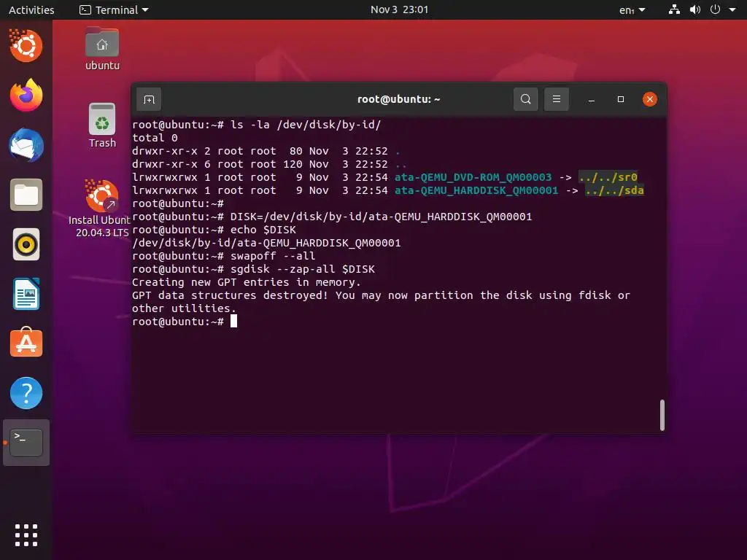The height and width of the screenshot is (560, 747).
Task: Launch Rhythmbox music player
Action: pyautogui.click(x=26, y=244)
